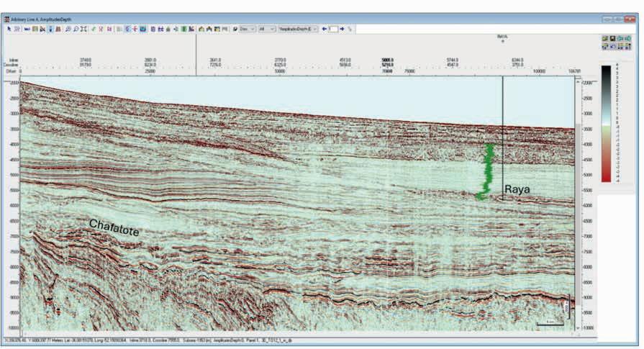Select the arrow pointer tool in toolbar
Image resolution: width=644 pixels, height=349 pixels.
(x=9, y=29)
